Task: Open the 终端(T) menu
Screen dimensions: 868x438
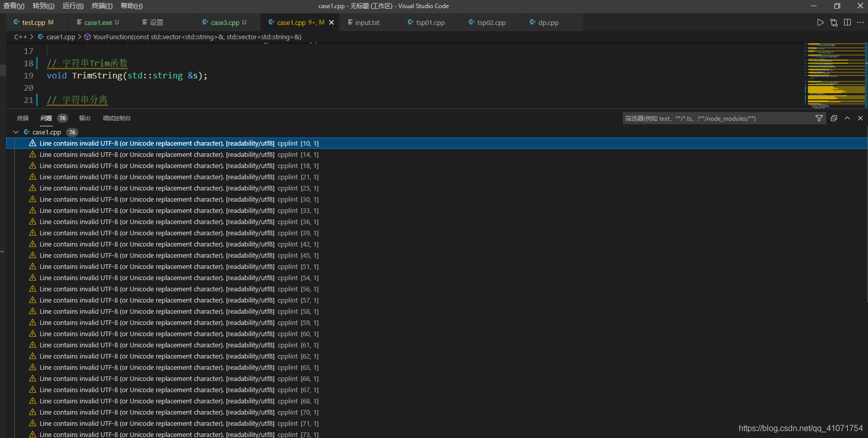Action: [102, 6]
